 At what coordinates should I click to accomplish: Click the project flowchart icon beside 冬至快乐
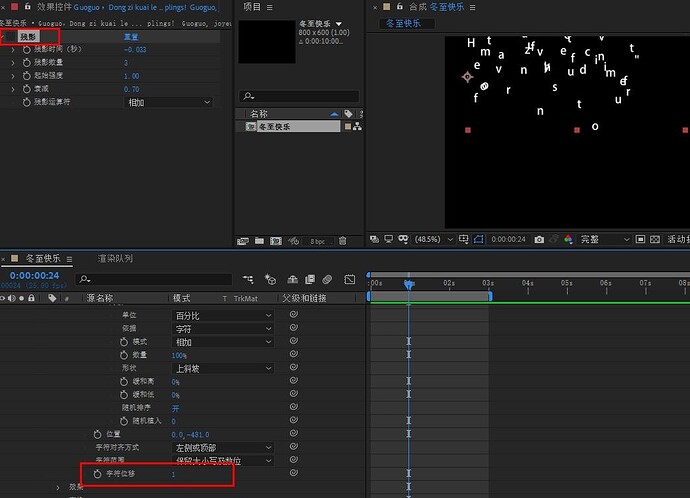click(357, 127)
